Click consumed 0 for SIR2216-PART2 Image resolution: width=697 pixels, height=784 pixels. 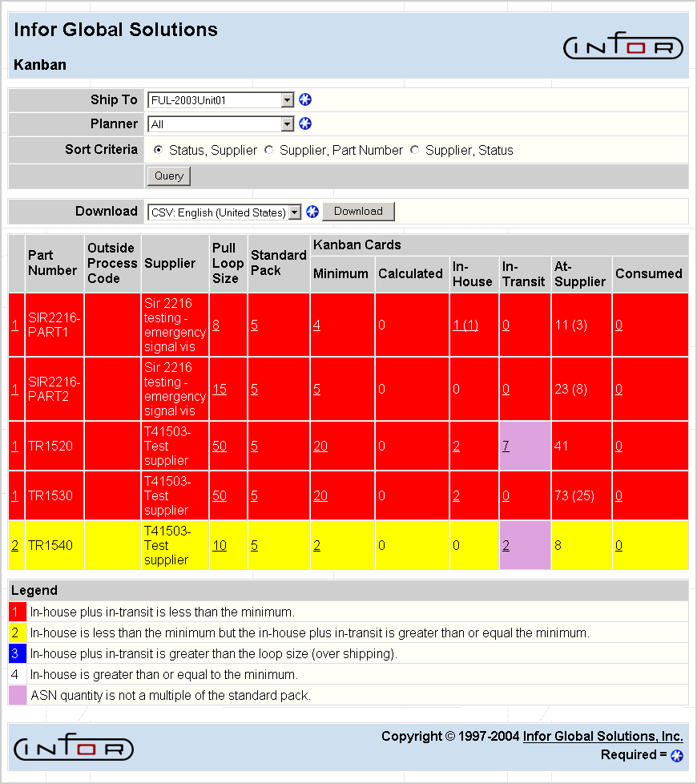[618, 389]
